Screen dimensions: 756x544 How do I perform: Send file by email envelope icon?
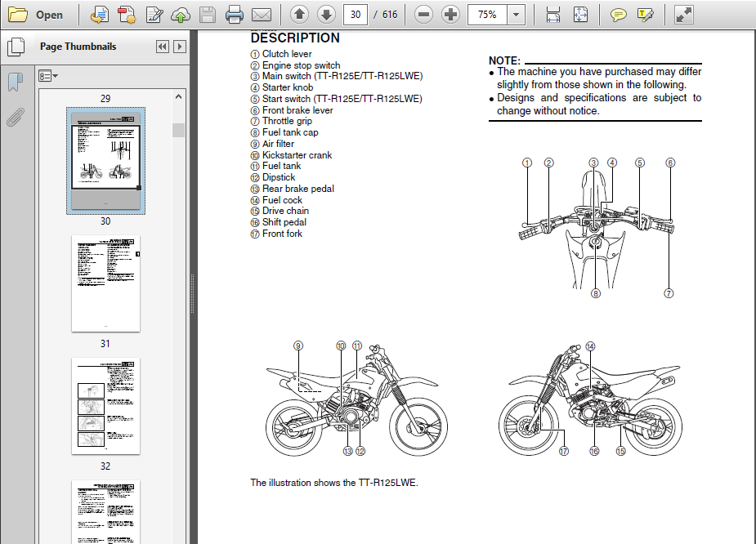coord(262,15)
